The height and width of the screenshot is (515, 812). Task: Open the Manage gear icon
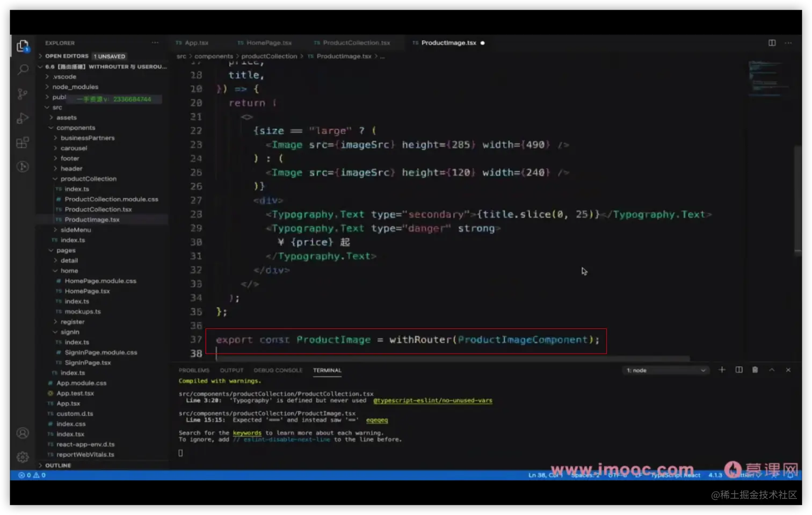[23, 456]
